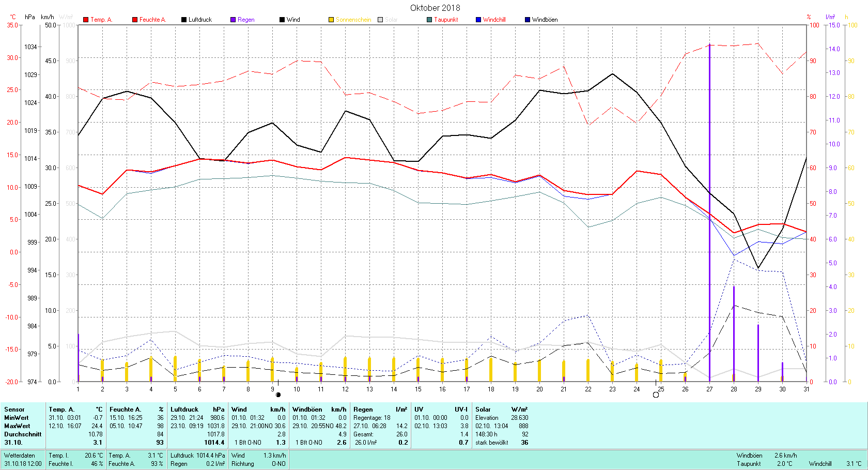
Task: Click the red Temp. A. legend swatch
Action: pos(86,20)
